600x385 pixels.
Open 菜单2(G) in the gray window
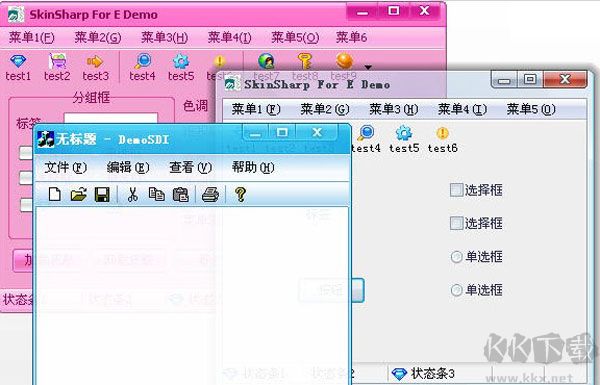pyautogui.click(x=325, y=109)
